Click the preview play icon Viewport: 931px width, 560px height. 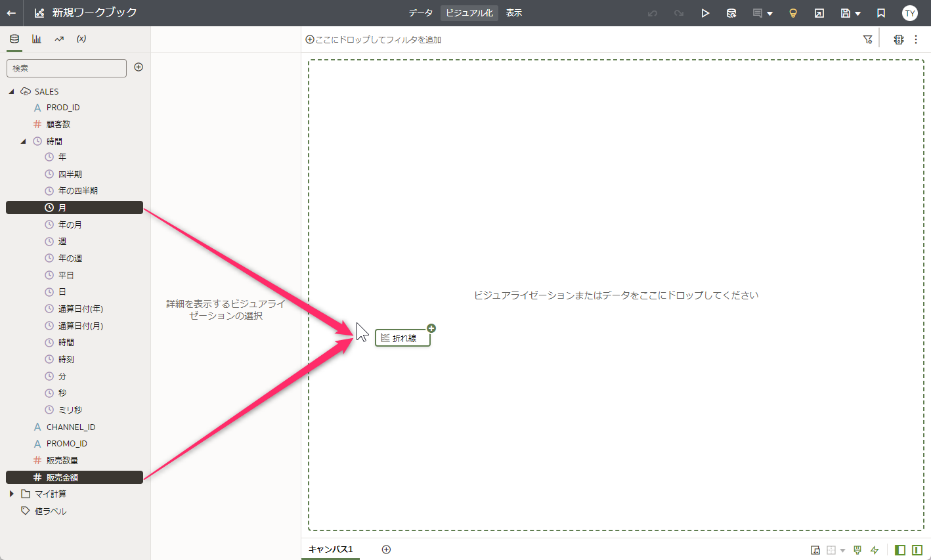tap(705, 13)
